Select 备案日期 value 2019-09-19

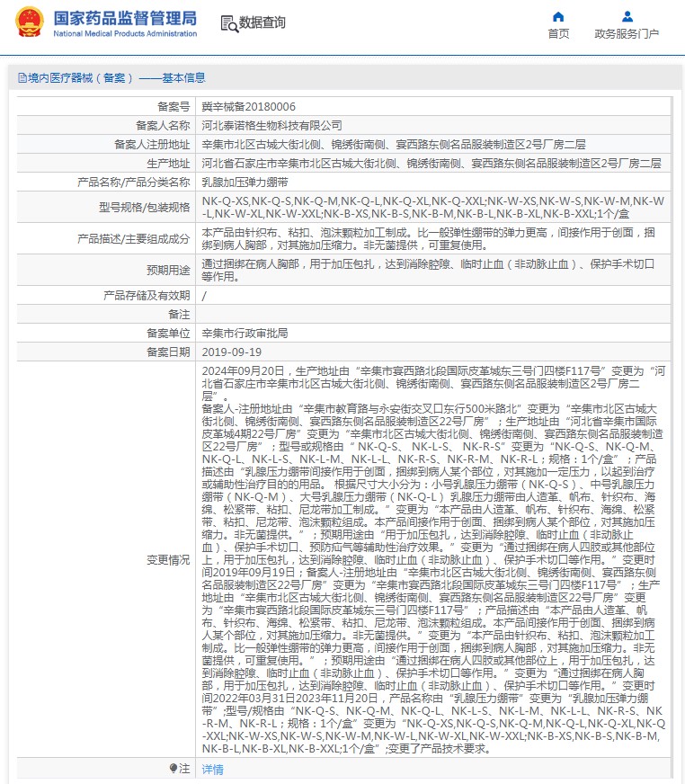(232, 352)
